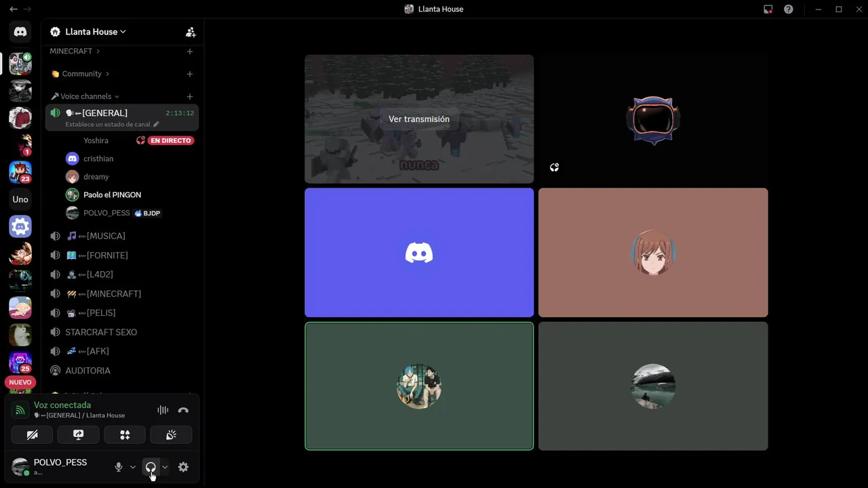The width and height of the screenshot is (868, 488).
Task: Open headphone output options arrow
Action: click(x=164, y=467)
